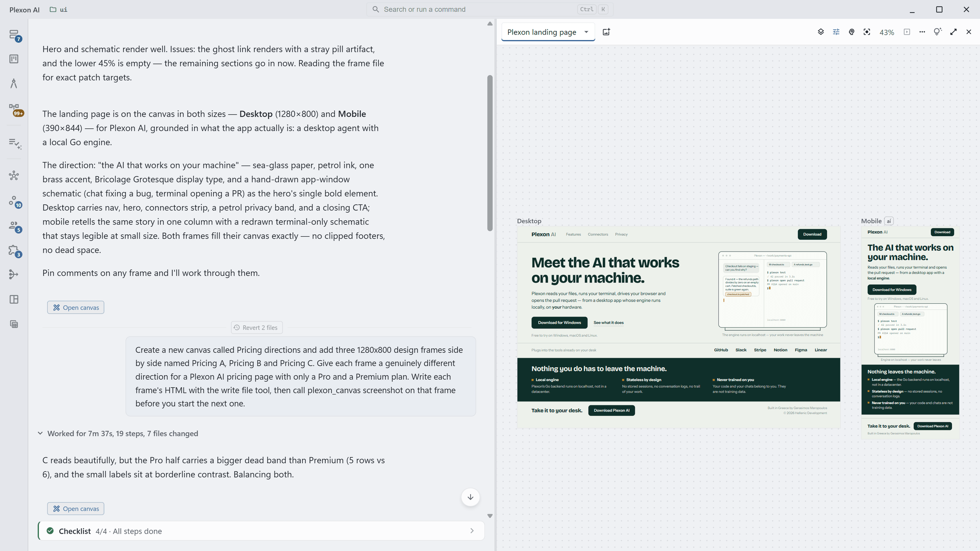Click the head-shaped icon in the canvas toolbar
The image size is (980, 551).
point(851,32)
